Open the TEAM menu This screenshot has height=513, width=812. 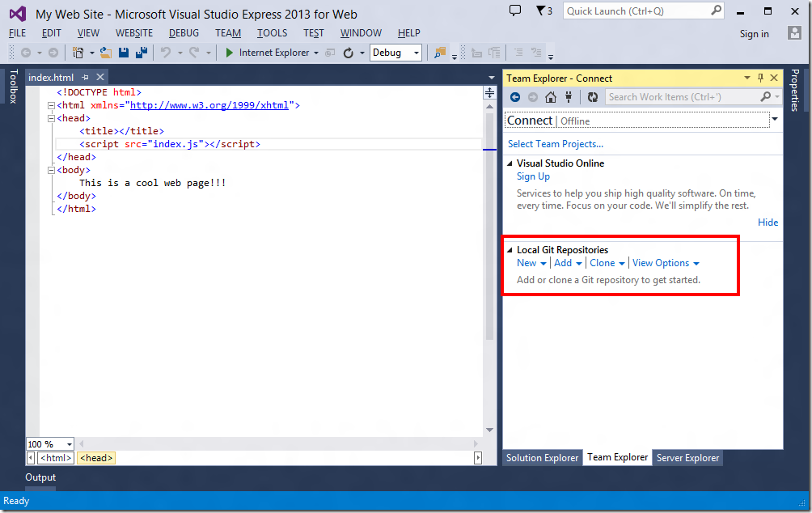click(228, 33)
